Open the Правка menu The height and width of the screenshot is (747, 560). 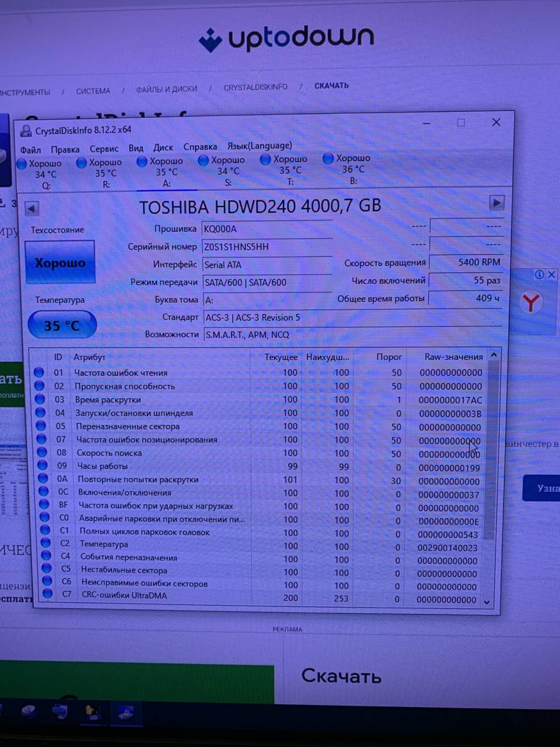[65, 149]
